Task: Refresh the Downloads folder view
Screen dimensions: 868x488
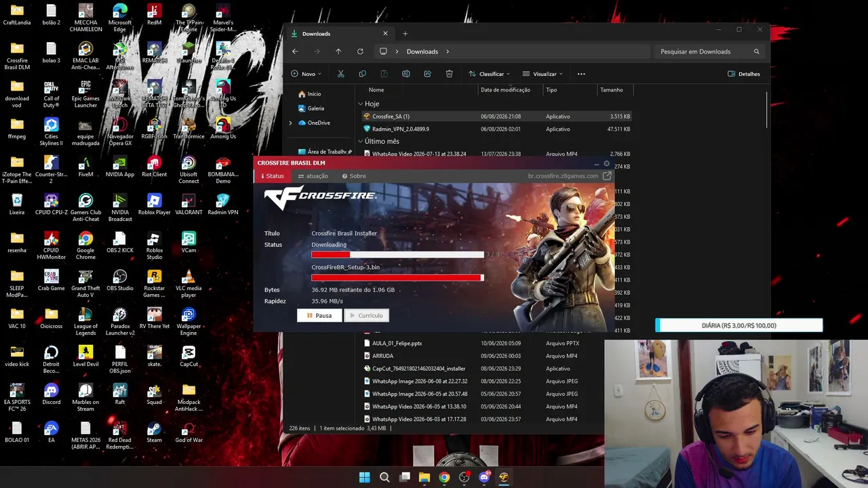Action: point(360,52)
